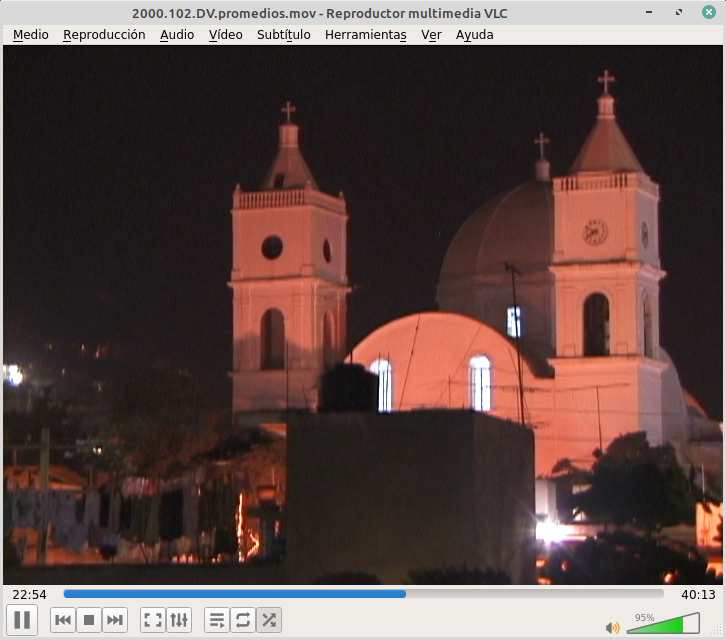Mute audio via the speaker icon
Viewport: 726px width, 640px height.
coord(613,627)
